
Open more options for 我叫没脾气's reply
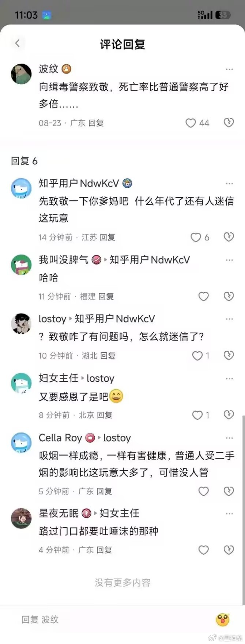229,260
